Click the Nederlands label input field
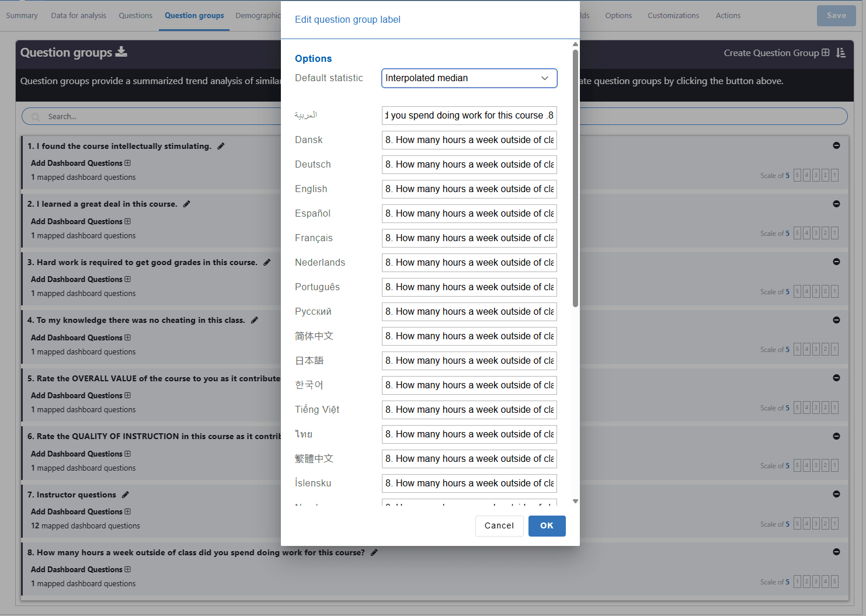The height and width of the screenshot is (616, 866). (x=469, y=263)
